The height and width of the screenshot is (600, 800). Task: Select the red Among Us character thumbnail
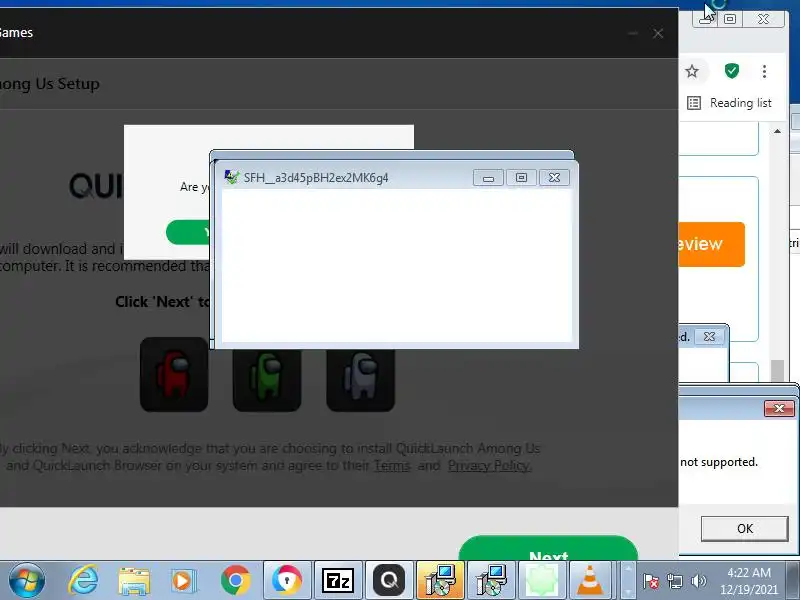pyautogui.click(x=174, y=374)
